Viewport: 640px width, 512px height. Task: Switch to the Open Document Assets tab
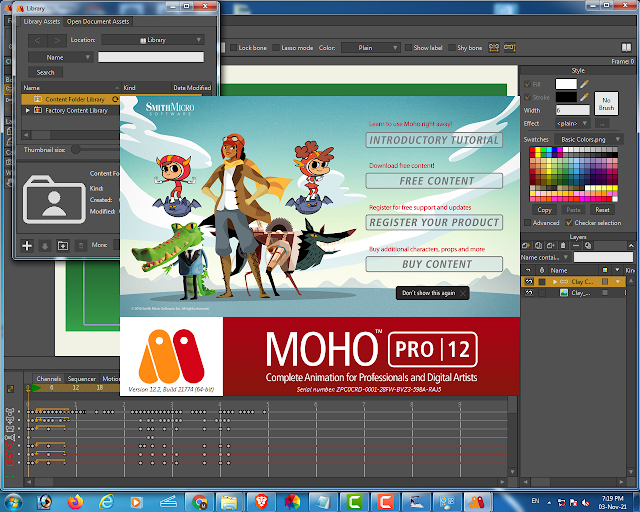click(x=98, y=21)
